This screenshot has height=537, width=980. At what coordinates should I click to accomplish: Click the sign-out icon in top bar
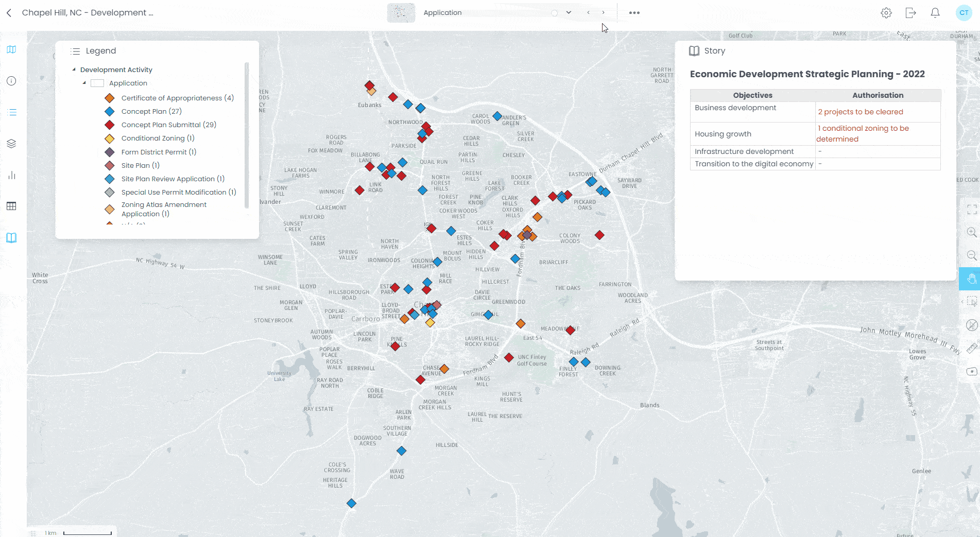[x=910, y=13]
